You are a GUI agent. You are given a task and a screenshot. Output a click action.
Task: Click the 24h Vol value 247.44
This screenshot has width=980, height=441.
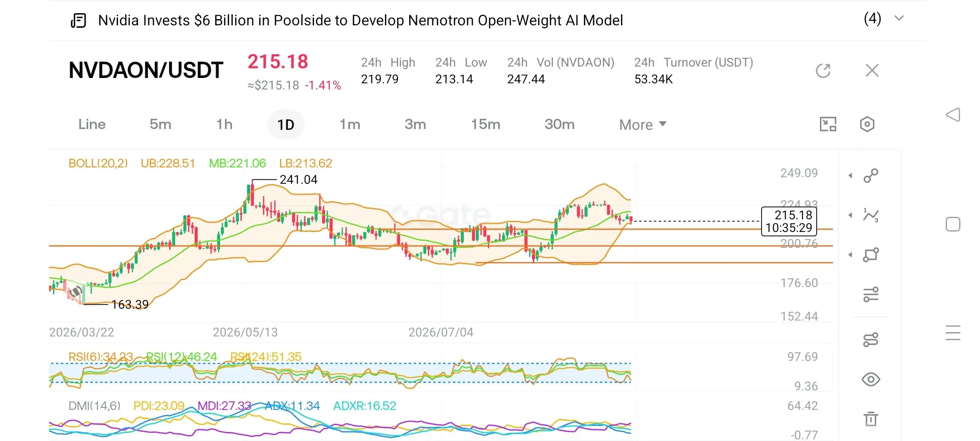pos(526,79)
